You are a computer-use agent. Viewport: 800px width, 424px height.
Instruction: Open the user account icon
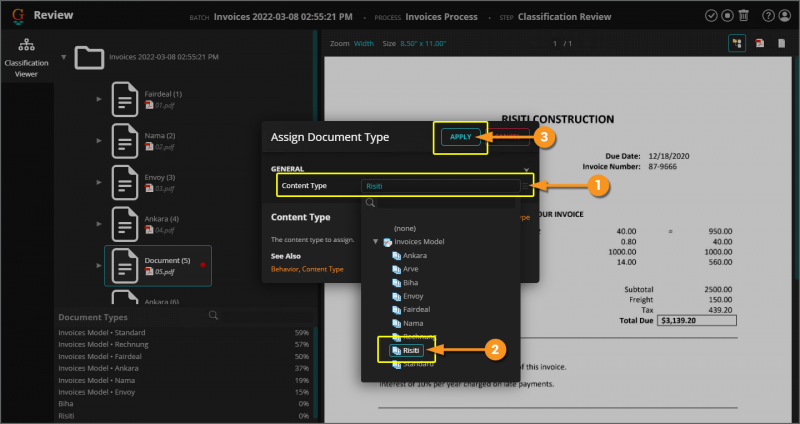pos(784,16)
